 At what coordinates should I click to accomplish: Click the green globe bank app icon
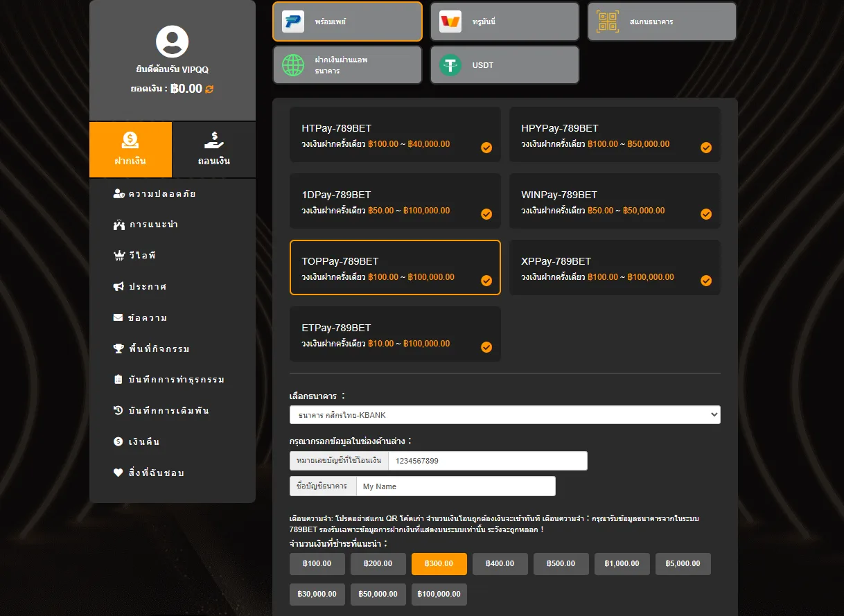pyautogui.click(x=293, y=65)
